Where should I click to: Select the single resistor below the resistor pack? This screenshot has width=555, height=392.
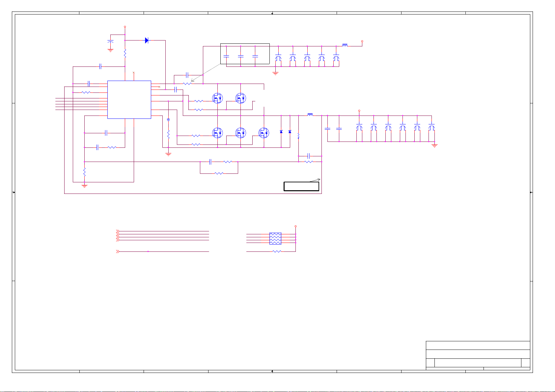click(277, 251)
